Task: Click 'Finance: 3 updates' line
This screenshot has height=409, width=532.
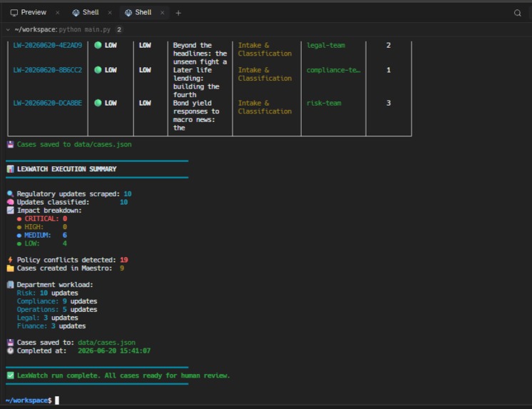Action: (x=51, y=326)
